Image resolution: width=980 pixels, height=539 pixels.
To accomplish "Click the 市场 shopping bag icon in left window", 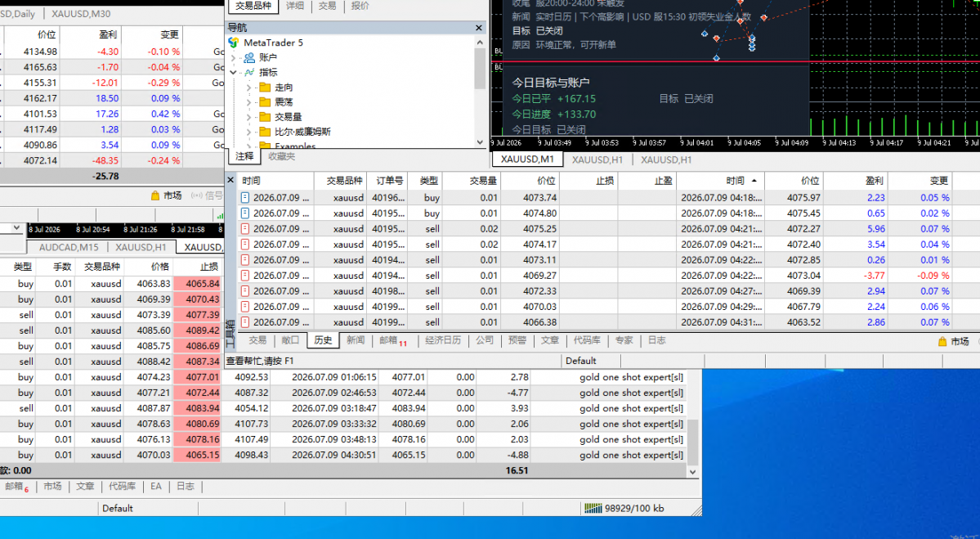I will point(155,195).
